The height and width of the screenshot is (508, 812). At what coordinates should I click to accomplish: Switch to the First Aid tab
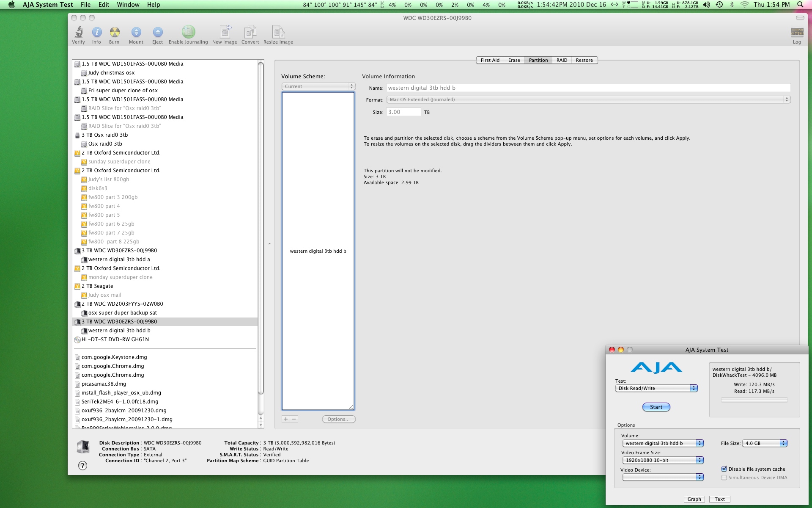(490, 60)
